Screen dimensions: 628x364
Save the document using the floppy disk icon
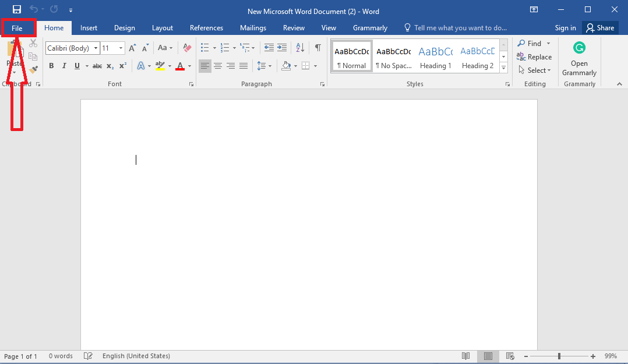pyautogui.click(x=17, y=10)
